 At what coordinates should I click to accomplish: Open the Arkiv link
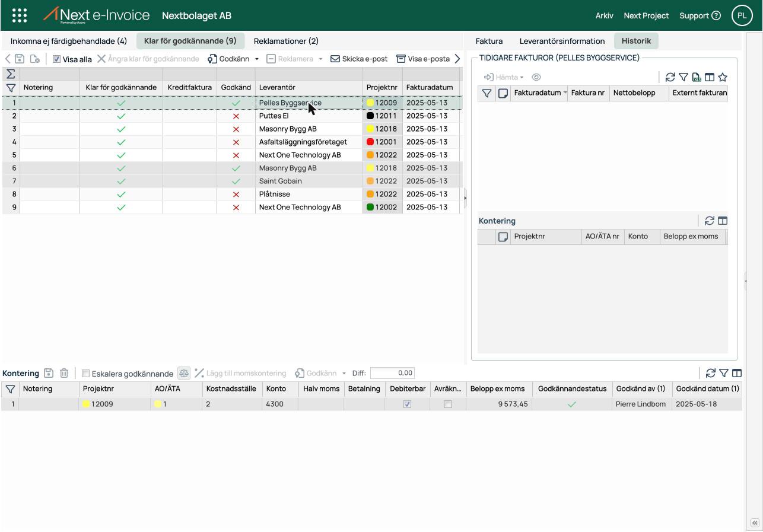[604, 16]
